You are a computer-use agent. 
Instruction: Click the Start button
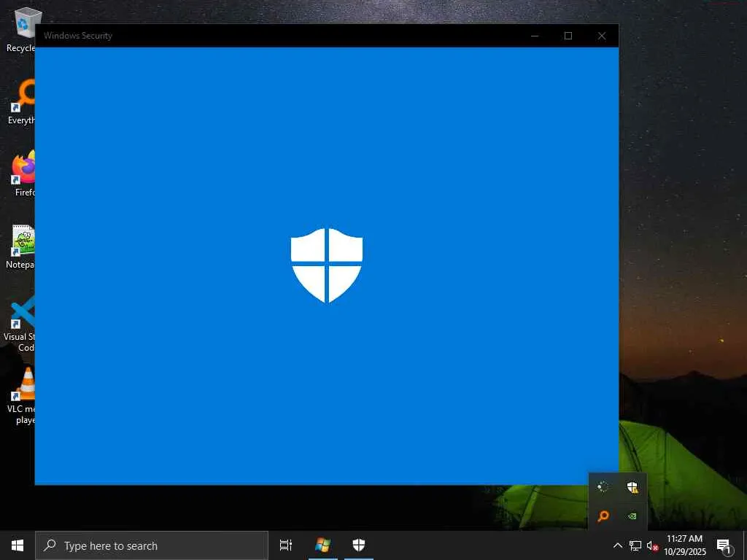point(18,545)
